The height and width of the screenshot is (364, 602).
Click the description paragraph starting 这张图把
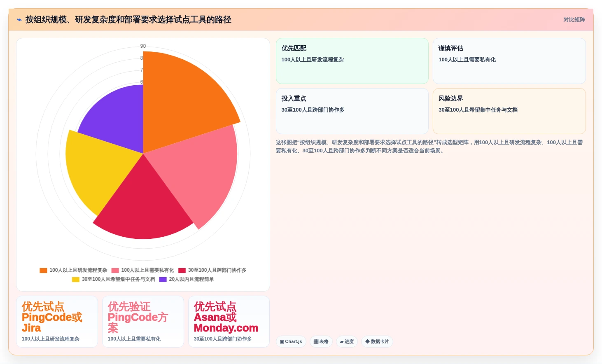point(430,147)
